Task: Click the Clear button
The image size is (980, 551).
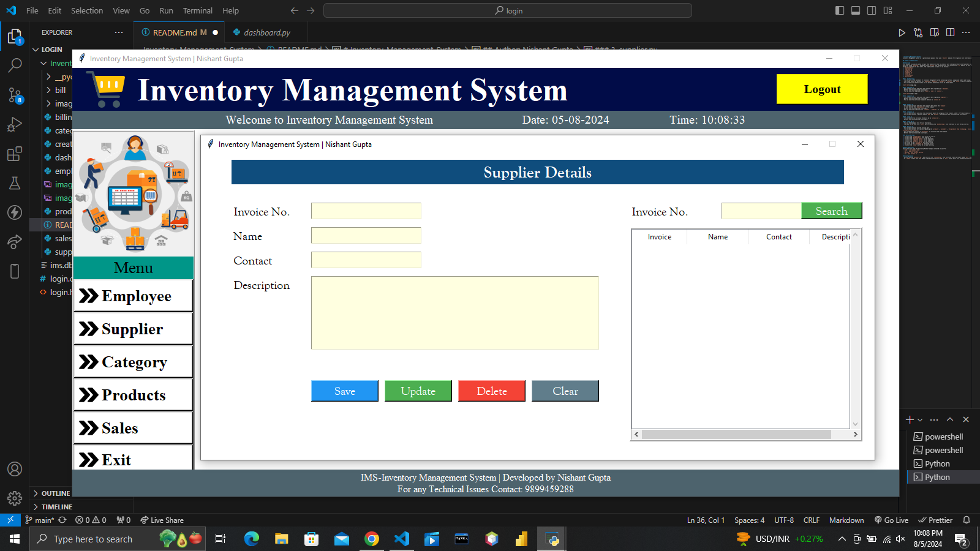Action: [565, 391]
